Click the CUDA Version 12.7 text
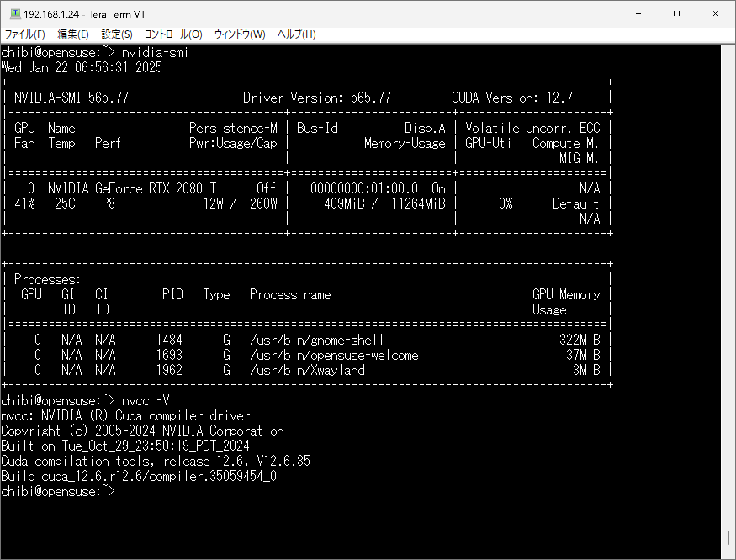The width and height of the screenshot is (736, 560). (512, 98)
